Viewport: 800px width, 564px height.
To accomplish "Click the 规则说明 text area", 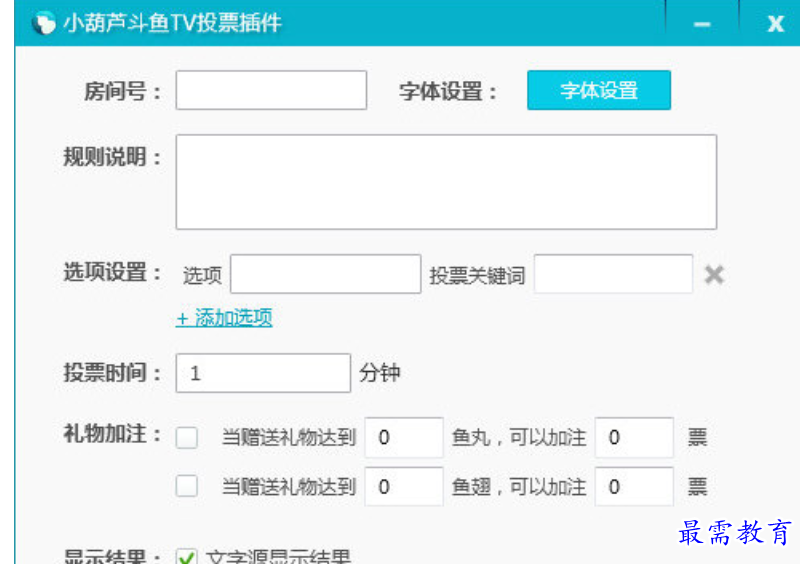I will click(x=446, y=182).
